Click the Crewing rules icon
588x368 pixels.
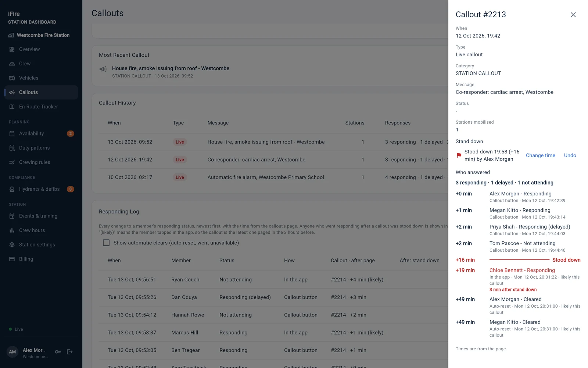[12, 162]
